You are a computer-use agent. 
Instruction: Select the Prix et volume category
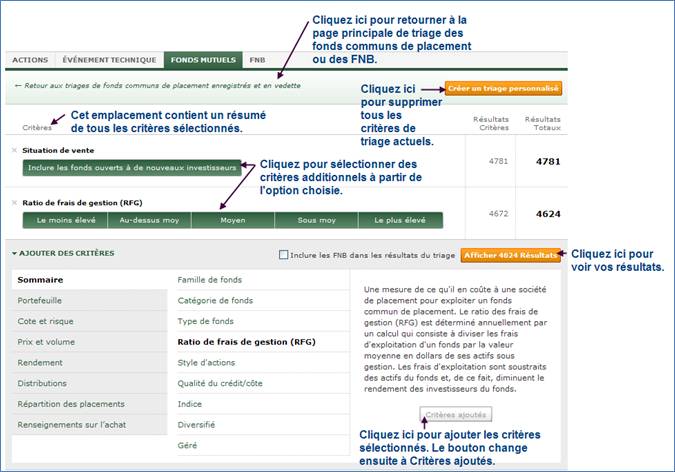[x=90, y=342]
